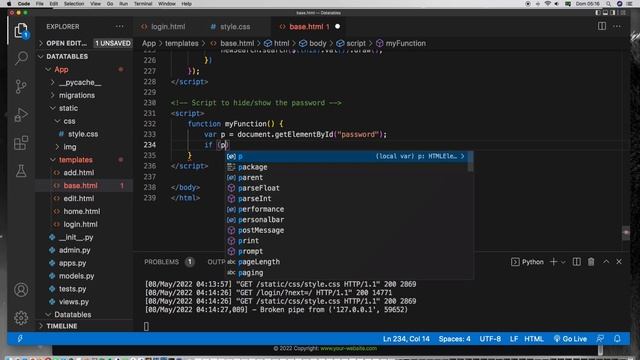Open the Terminal menu in menu bar
640x360 pixels.
pos(143,4)
